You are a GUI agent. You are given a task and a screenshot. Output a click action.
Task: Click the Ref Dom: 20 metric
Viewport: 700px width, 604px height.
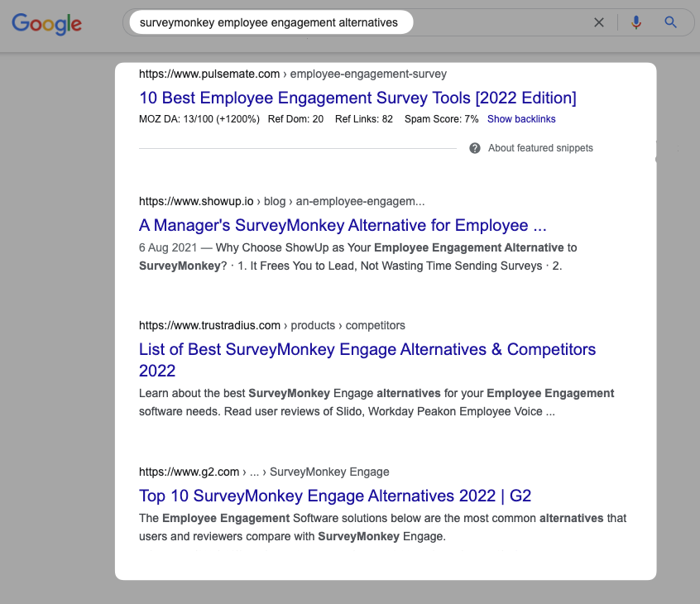[295, 119]
